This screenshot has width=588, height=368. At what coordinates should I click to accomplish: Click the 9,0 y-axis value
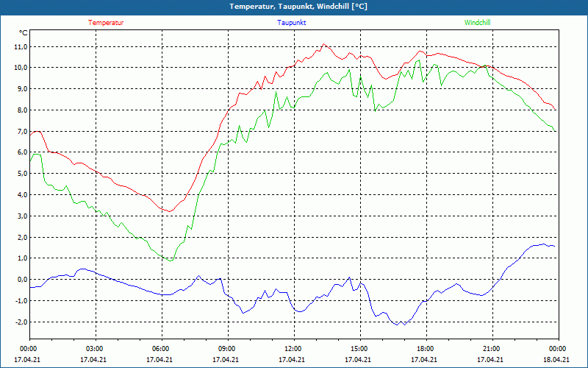pyautogui.click(x=22, y=89)
